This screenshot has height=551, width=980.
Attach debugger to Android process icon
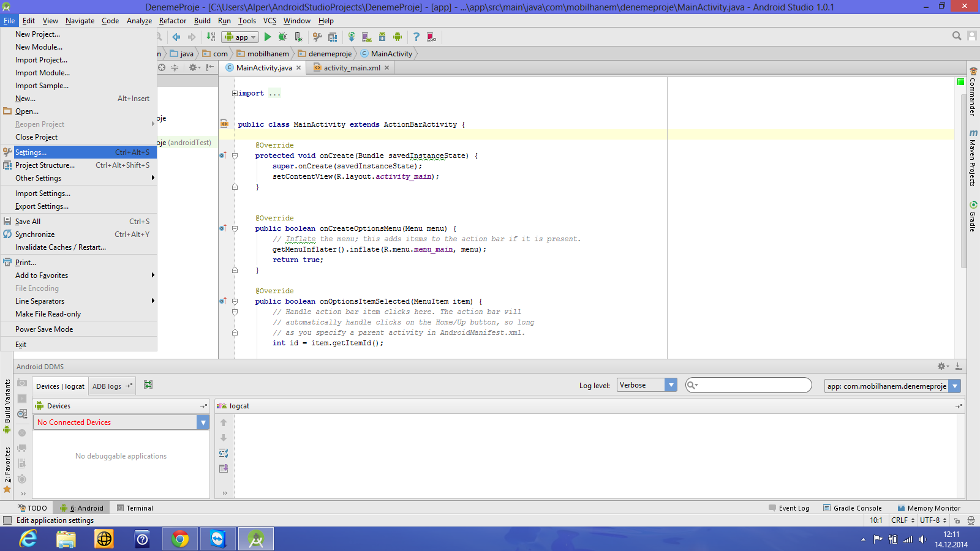[298, 37]
